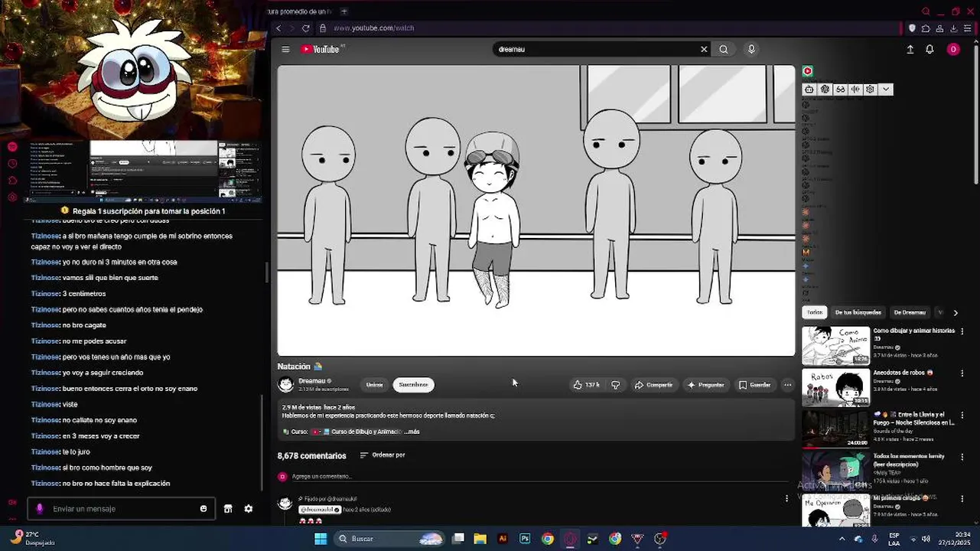Open browser Easy Setup menu icon
The height and width of the screenshot is (551, 980).
pos(968,28)
